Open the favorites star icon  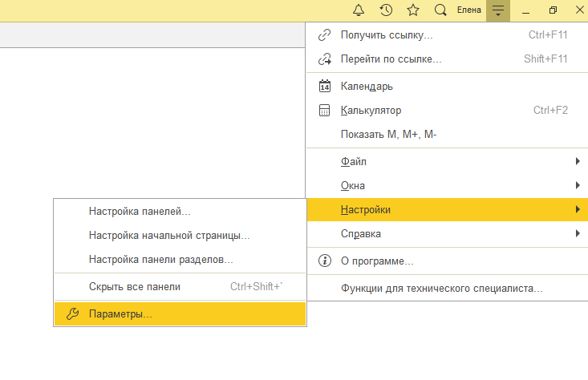click(x=413, y=10)
